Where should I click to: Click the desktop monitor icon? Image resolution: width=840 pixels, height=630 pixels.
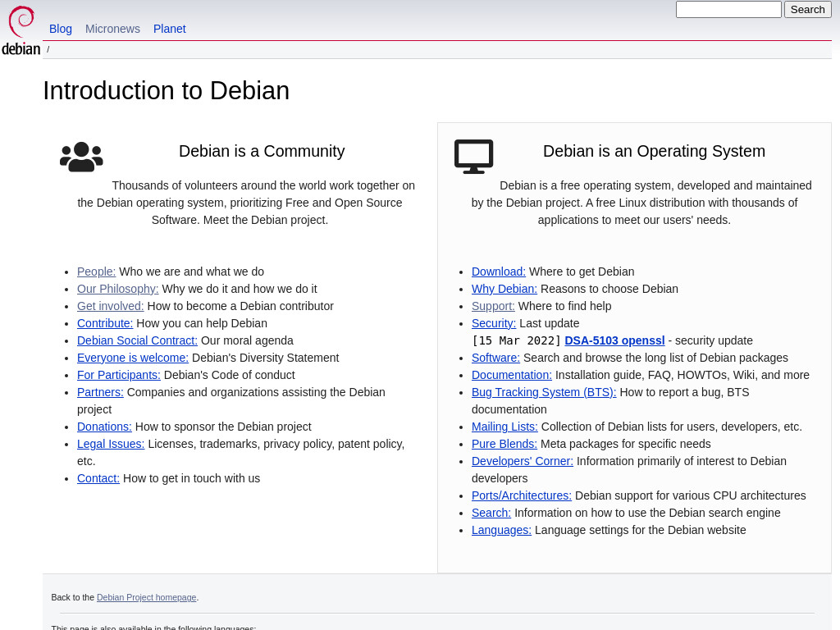[473, 157]
